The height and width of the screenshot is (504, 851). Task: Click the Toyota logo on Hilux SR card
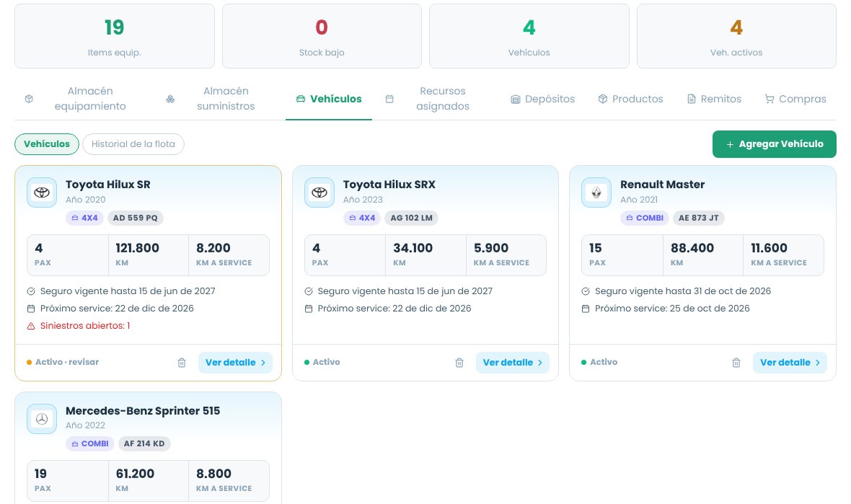(x=42, y=193)
